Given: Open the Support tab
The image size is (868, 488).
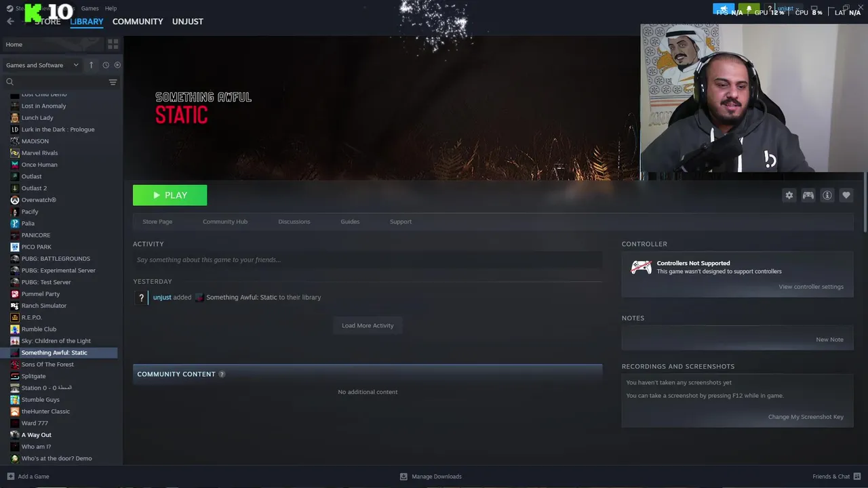Looking at the screenshot, I should [401, 222].
